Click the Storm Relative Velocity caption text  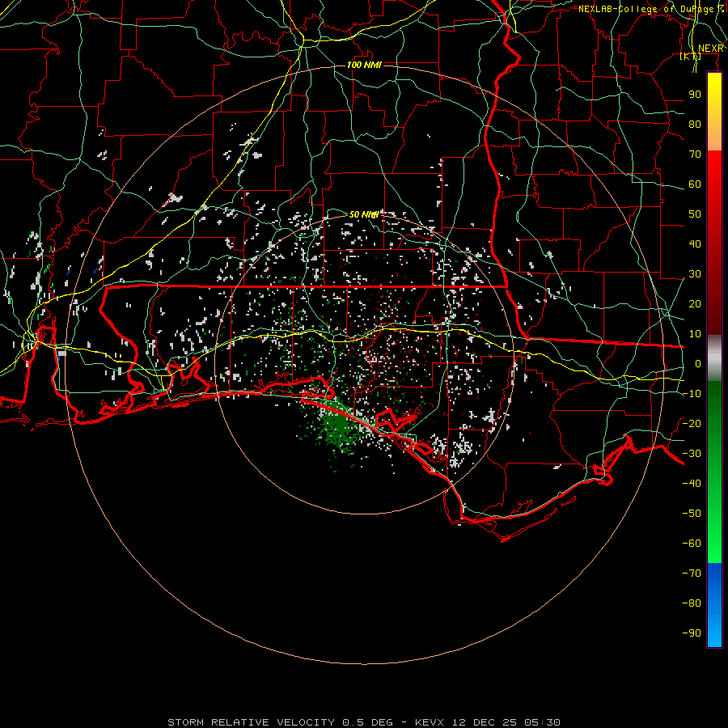tap(364, 722)
